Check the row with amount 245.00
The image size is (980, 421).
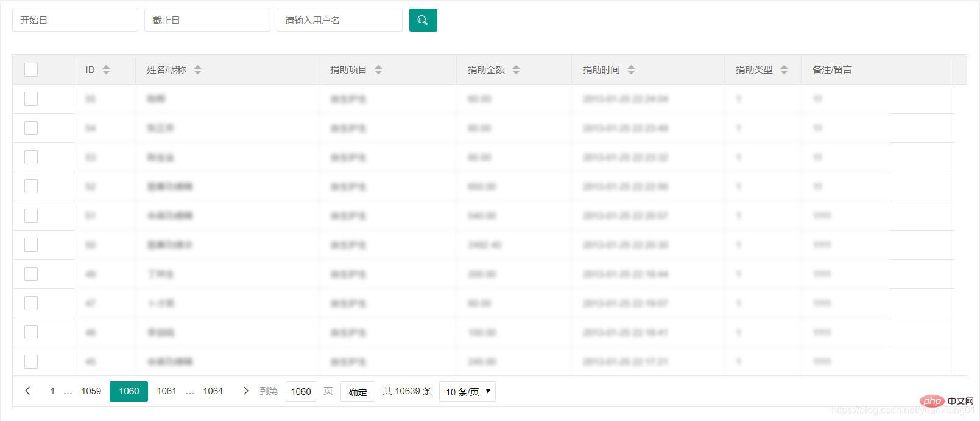pos(31,362)
